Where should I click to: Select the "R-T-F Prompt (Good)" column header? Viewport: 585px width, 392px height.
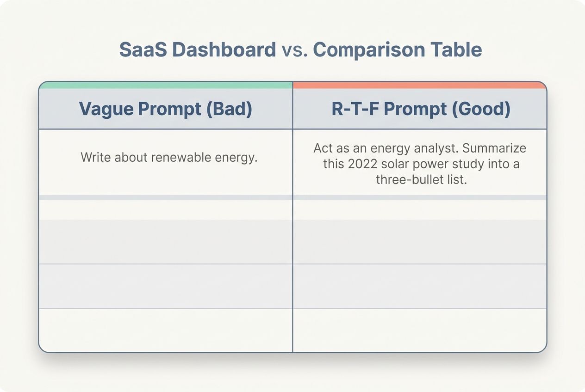point(420,109)
